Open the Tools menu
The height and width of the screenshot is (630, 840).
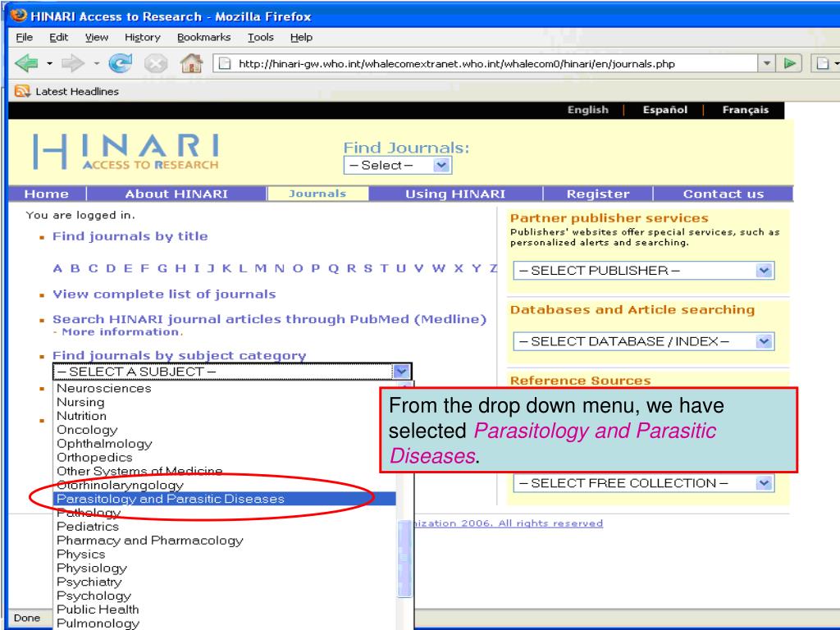260,37
